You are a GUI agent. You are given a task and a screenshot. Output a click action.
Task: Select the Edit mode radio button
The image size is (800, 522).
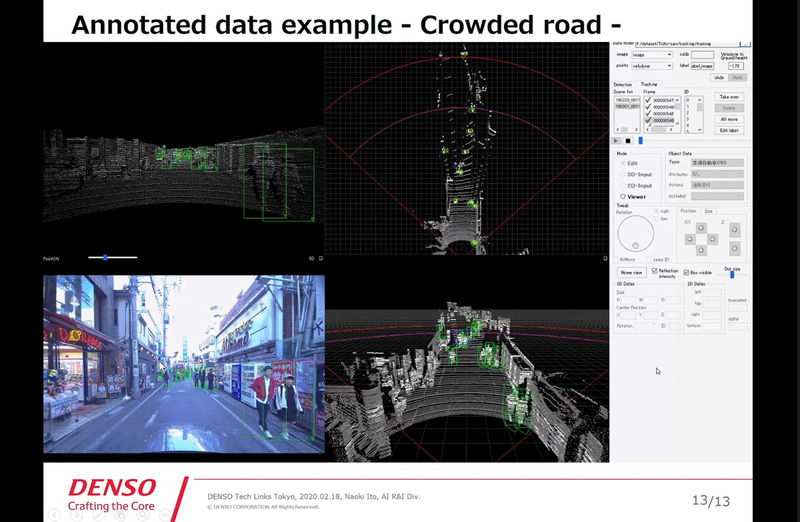(x=623, y=163)
